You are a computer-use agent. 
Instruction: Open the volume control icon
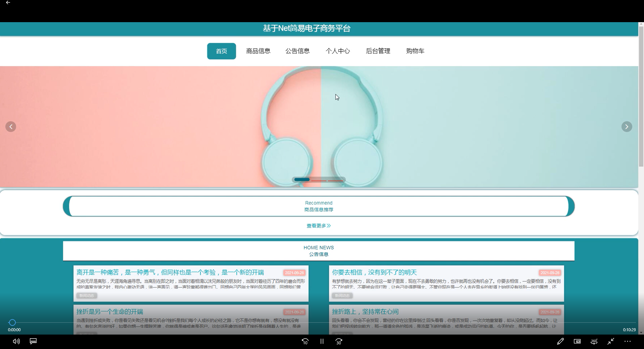point(16,341)
